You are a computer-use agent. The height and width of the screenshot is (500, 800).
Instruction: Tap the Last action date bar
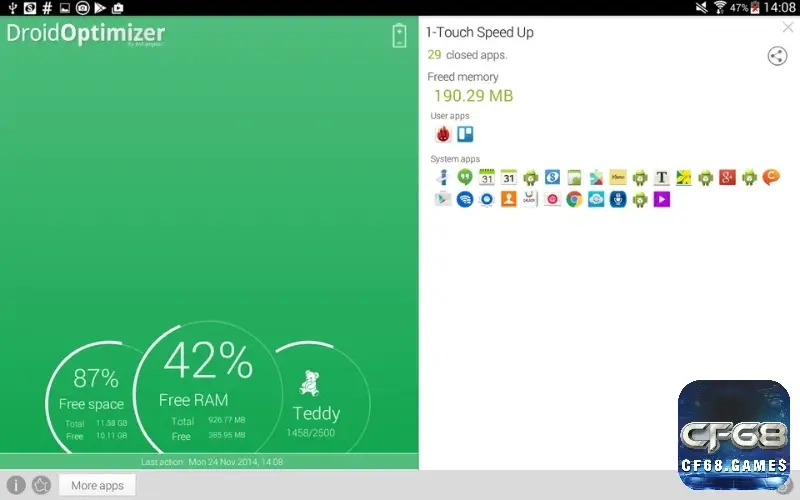[209, 462]
